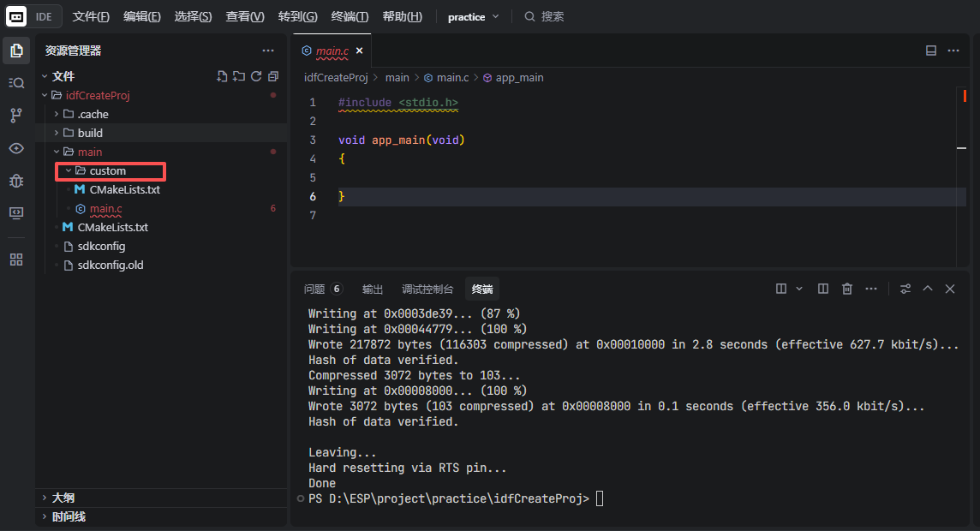The width and height of the screenshot is (980, 531).
Task: Open the Source Control view
Action: coord(16,116)
